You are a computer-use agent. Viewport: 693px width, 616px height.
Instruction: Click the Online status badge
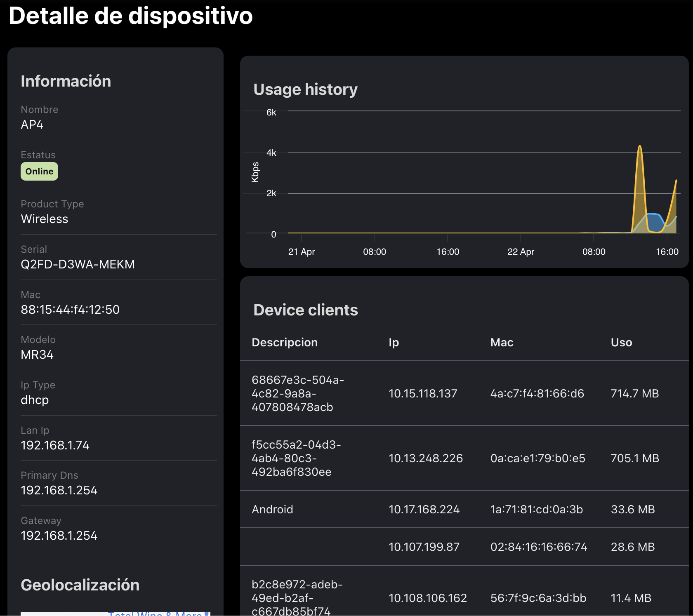click(39, 172)
